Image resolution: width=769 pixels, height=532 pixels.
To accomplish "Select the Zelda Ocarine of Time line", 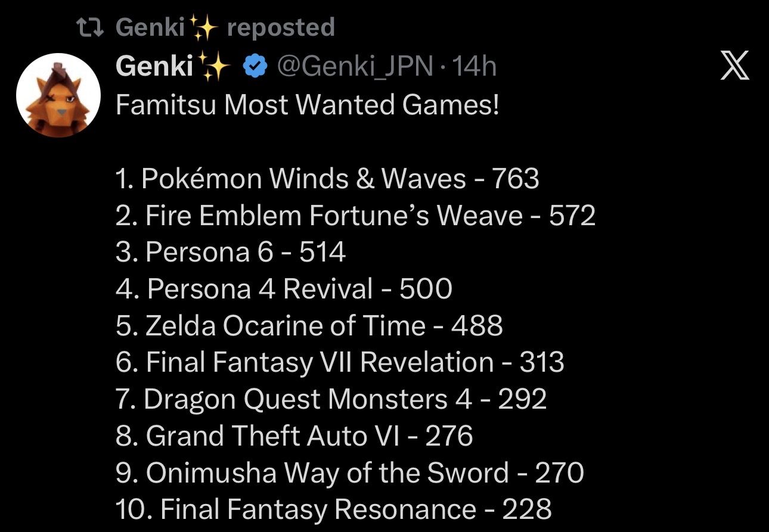I will click(309, 326).
